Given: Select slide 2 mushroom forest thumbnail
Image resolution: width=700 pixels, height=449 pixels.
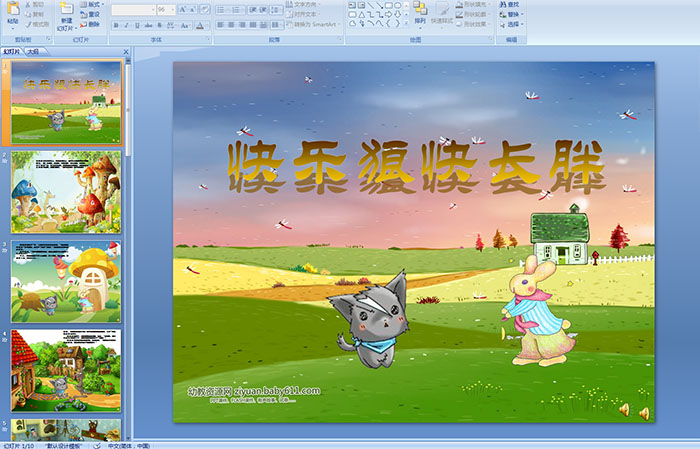Looking at the screenshot, I should click(x=66, y=192).
